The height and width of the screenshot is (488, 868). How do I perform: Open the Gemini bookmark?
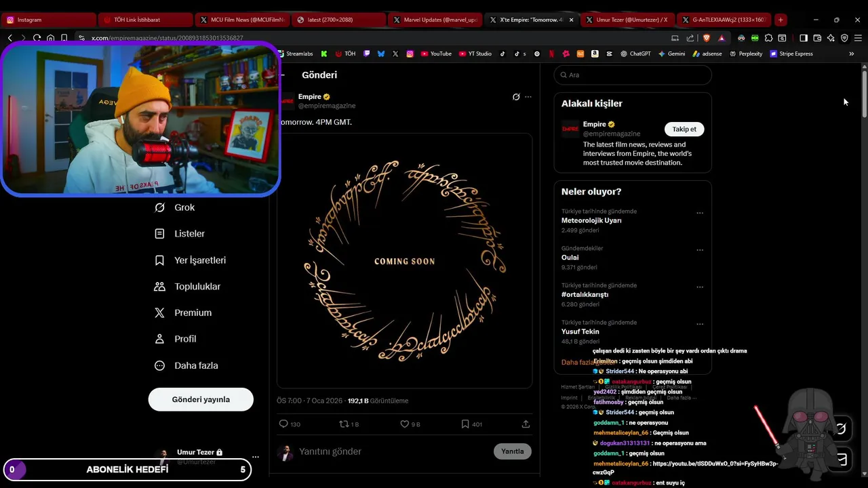click(671, 54)
